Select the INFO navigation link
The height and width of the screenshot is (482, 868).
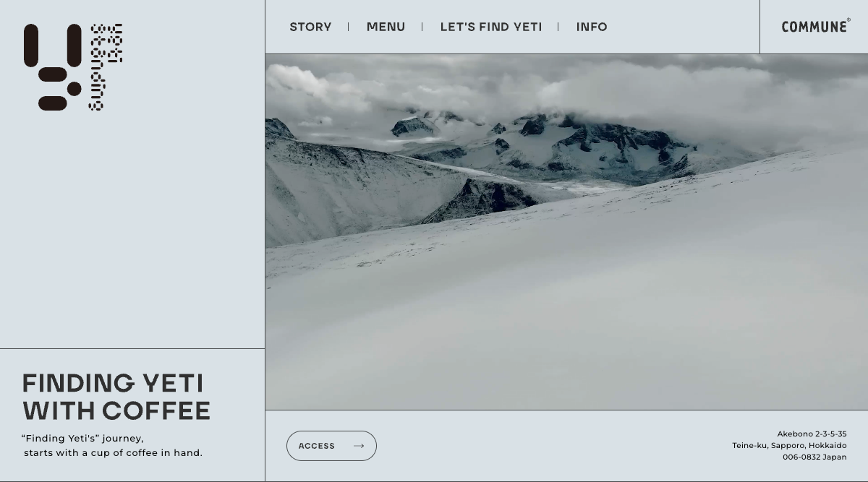pos(592,27)
